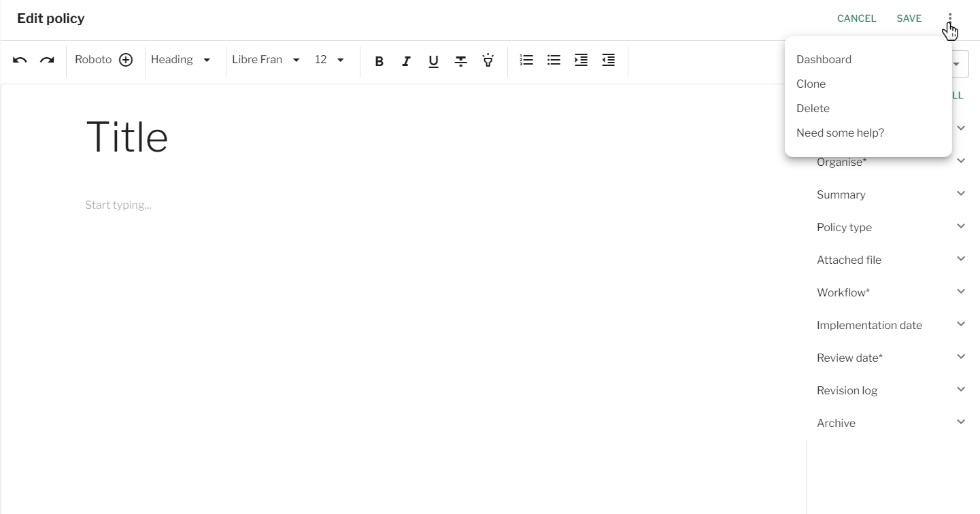980x514 pixels.
Task: Click the undo arrow icon
Action: click(20, 60)
